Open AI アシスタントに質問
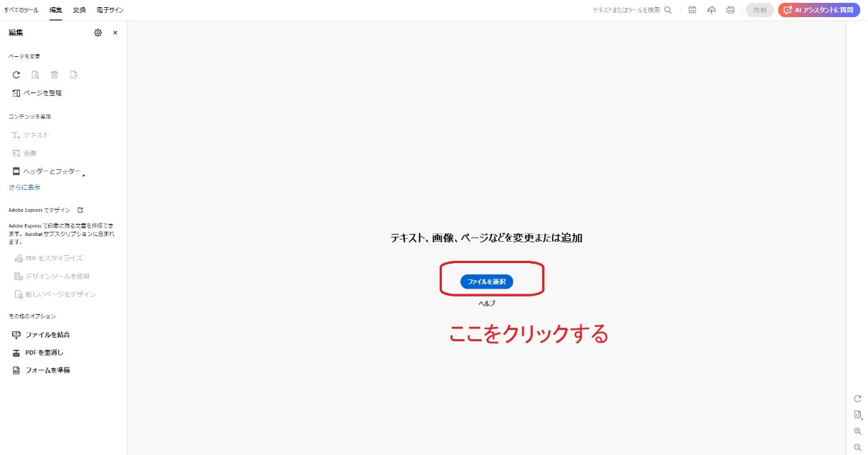This screenshot has width=868, height=455. click(x=818, y=10)
